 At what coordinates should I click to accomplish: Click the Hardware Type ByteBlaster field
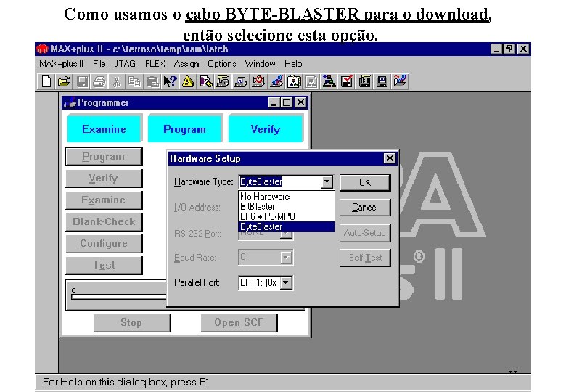click(280, 182)
